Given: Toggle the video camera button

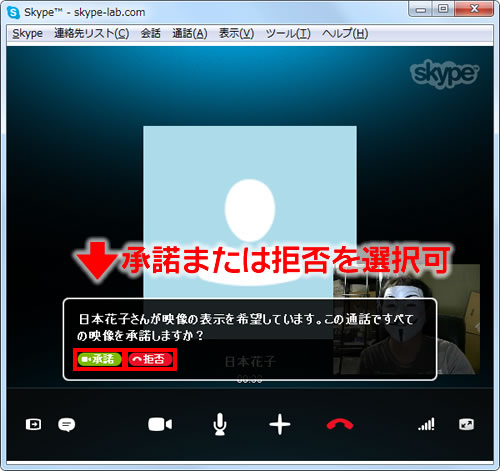Looking at the screenshot, I should pos(160,424).
